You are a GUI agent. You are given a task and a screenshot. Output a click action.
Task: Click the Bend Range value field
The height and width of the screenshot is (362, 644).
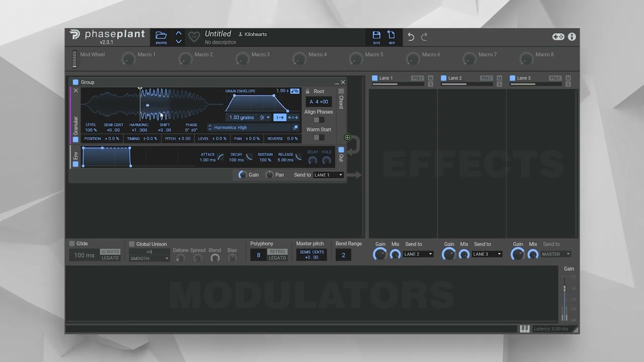[344, 255]
